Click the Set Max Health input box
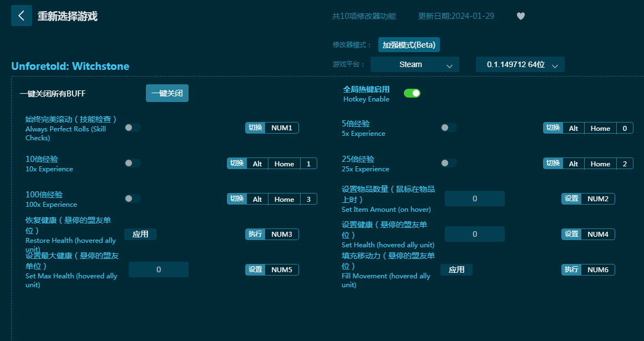Image resolution: width=644 pixels, height=341 pixels. click(158, 269)
